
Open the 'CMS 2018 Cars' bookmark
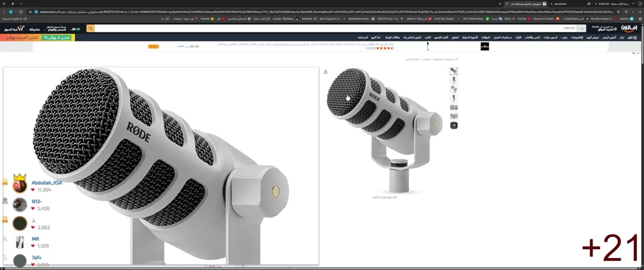point(390,18)
